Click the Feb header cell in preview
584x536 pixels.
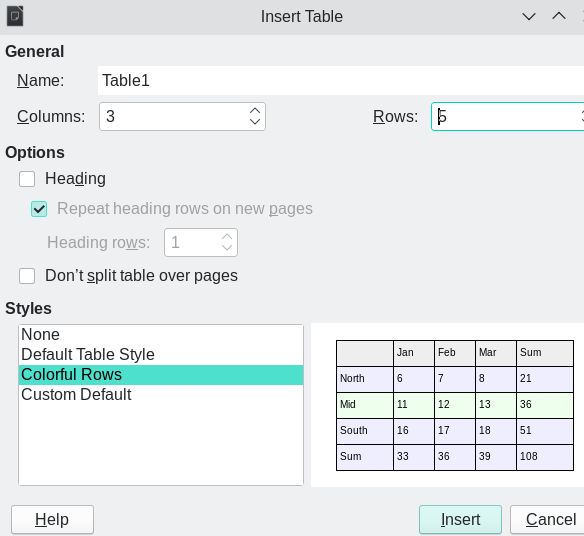pos(455,353)
